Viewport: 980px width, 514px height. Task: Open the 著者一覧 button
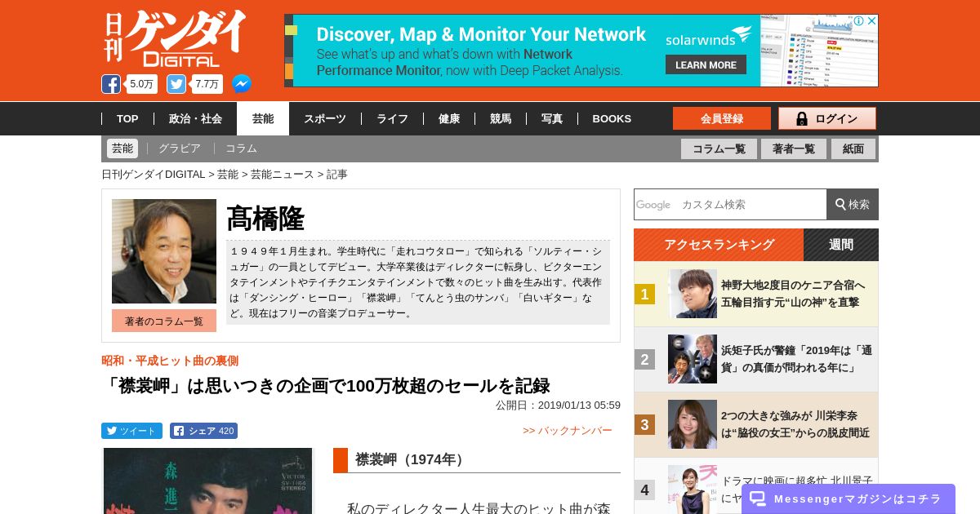click(794, 148)
